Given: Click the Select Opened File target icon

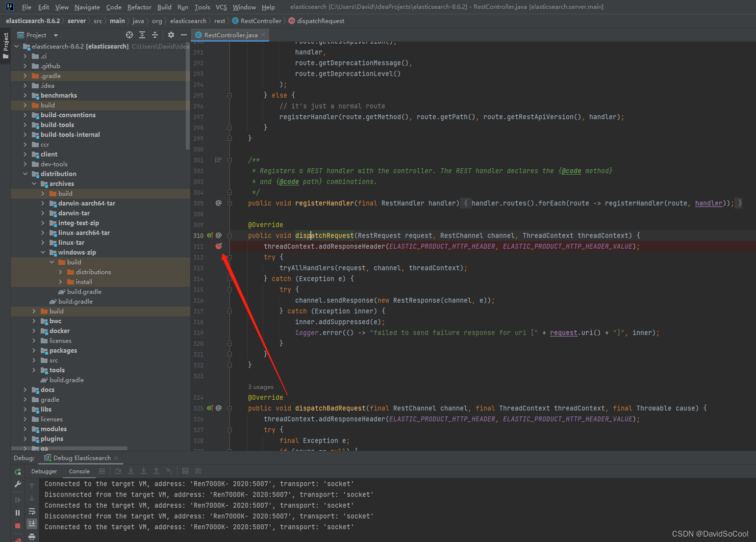Looking at the screenshot, I should pyautogui.click(x=129, y=35).
